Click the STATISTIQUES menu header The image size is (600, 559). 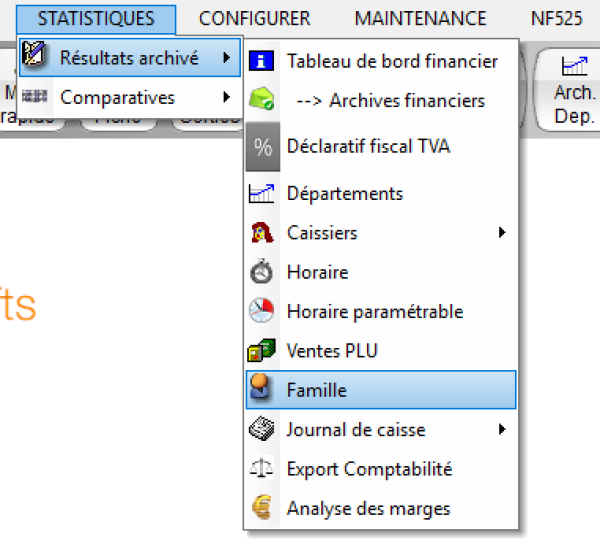tap(96, 18)
